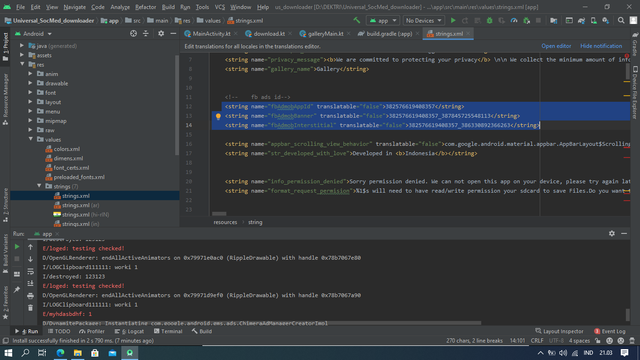The image size is (640, 360).
Task: Open Edge browser in taskbar
Action: coord(60,353)
